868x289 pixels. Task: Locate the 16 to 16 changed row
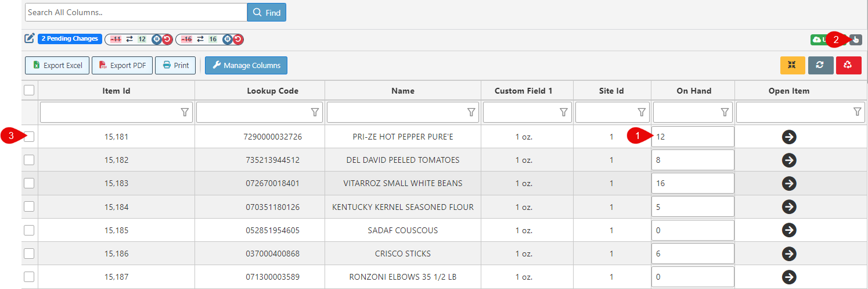tap(228, 39)
